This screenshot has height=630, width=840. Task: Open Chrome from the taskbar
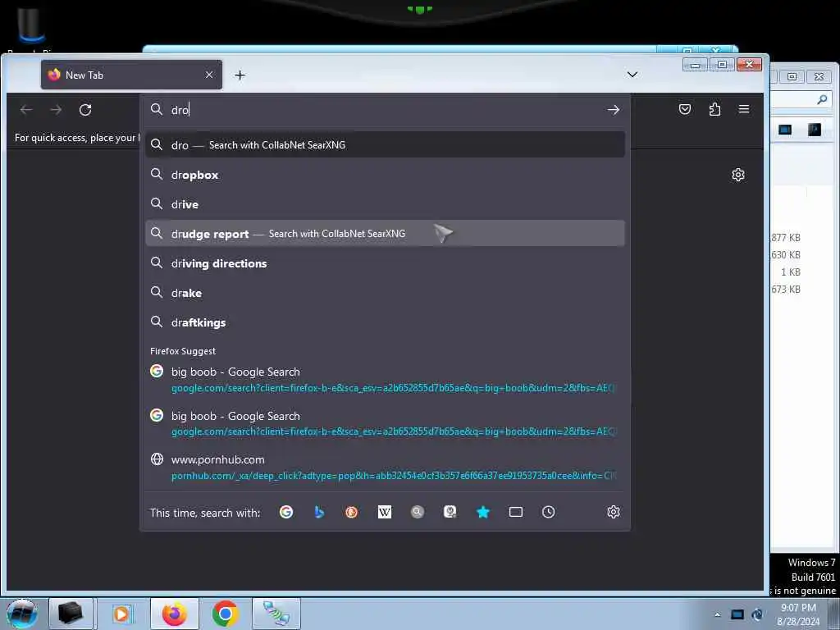(225, 614)
